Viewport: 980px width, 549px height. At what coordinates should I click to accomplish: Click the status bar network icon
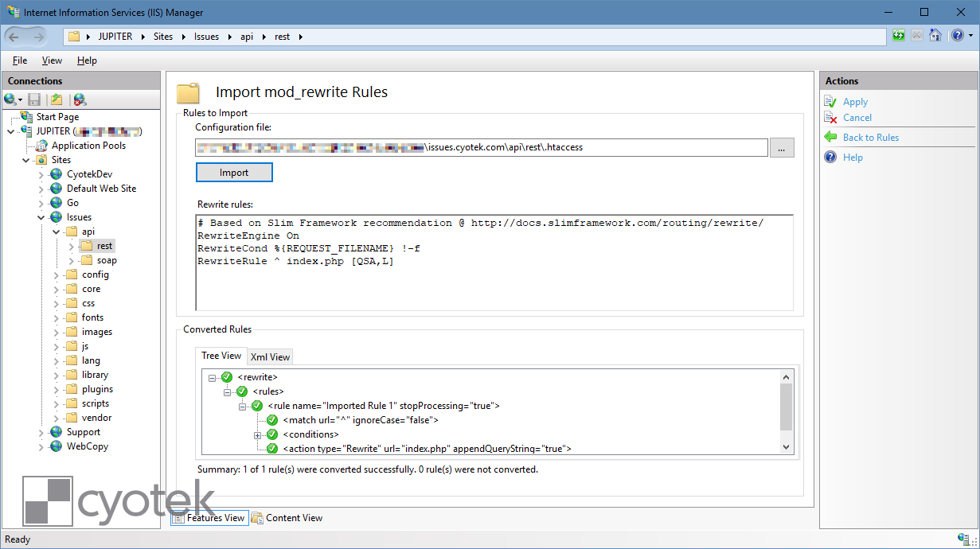pos(962,539)
